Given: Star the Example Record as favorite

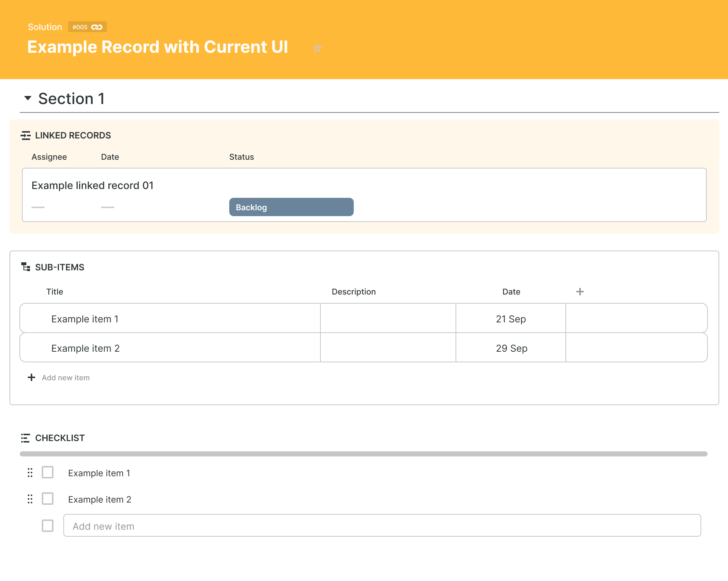Looking at the screenshot, I should (x=317, y=48).
